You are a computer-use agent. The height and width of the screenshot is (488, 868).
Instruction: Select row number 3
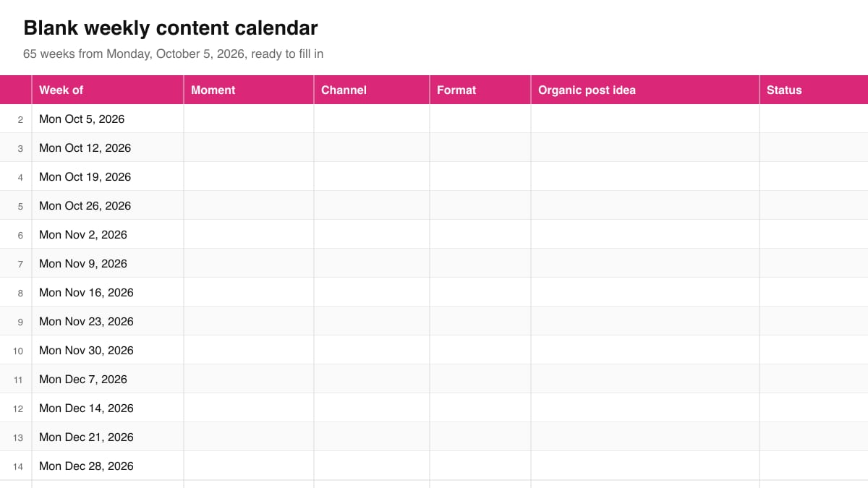16,147
